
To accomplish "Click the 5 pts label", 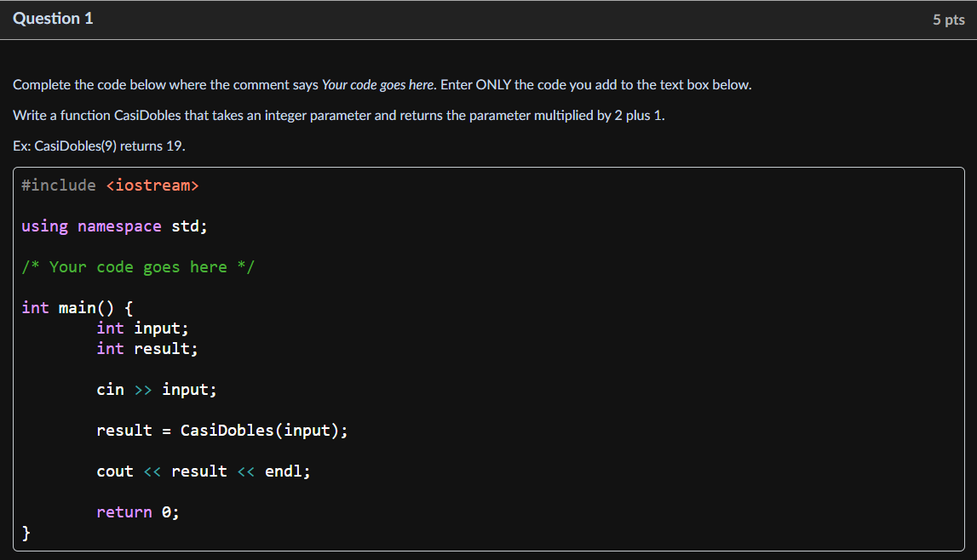I will [x=948, y=19].
